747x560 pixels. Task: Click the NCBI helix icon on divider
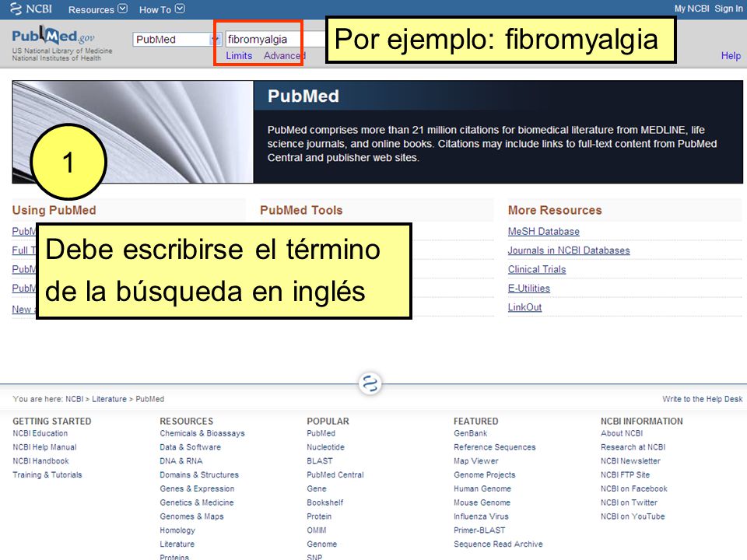click(x=370, y=383)
